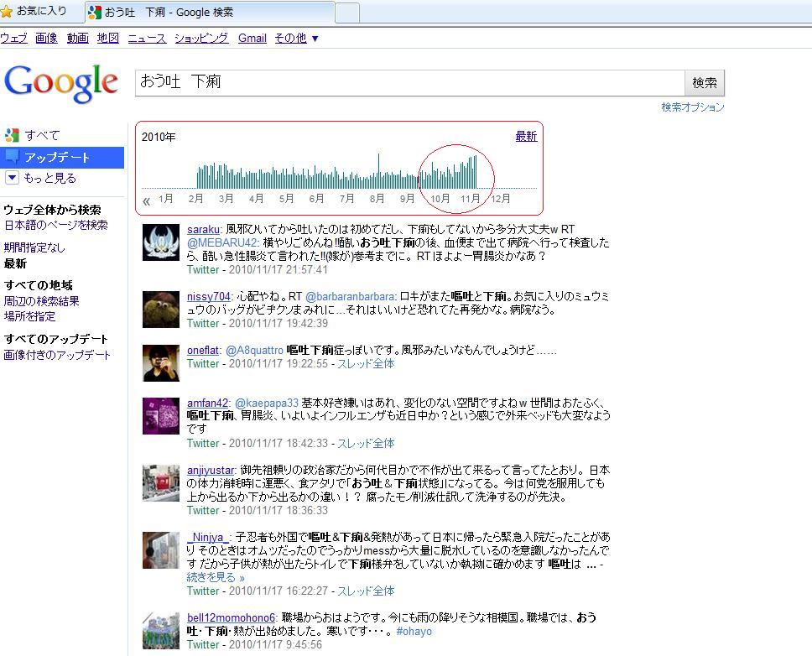Open スレッド全体 for amfan42's tweet
This screenshot has width=812, height=656.
[x=366, y=444]
